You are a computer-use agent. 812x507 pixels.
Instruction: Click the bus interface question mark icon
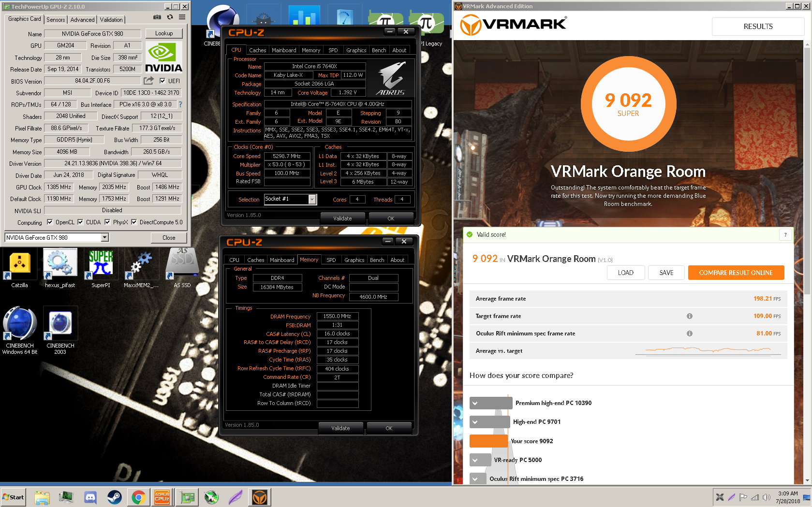(180, 104)
